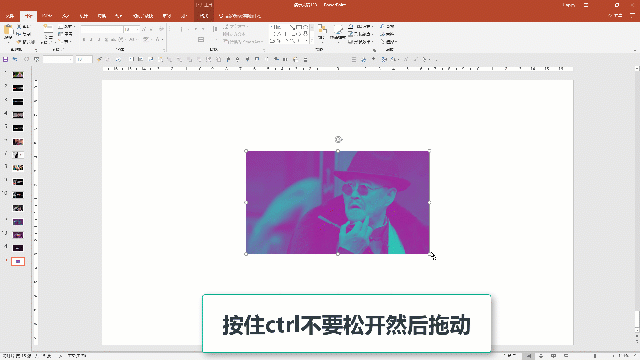Open the font size combo box in ribbon

coord(131,29)
